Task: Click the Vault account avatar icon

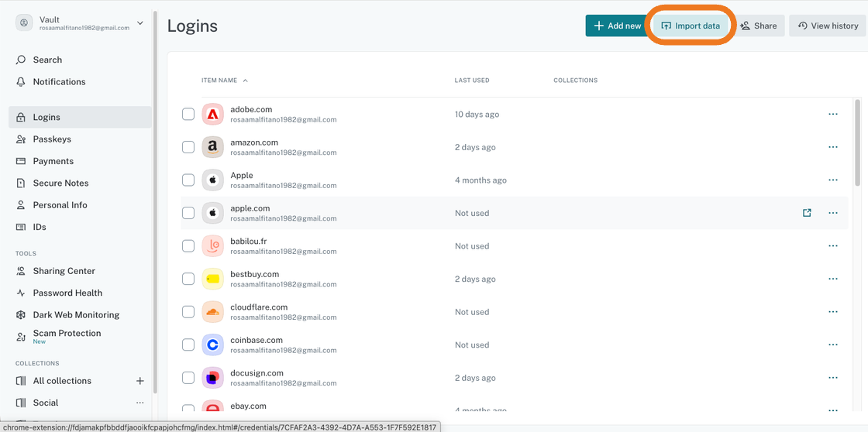Action: 24,23
